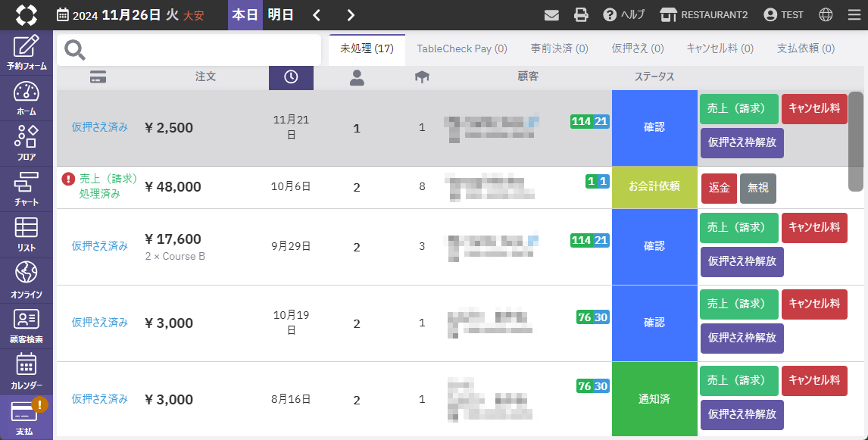Viewport: 868px width, 440px height.
Task: Switch to キャンセル料 (0) tab
Action: point(720,48)
